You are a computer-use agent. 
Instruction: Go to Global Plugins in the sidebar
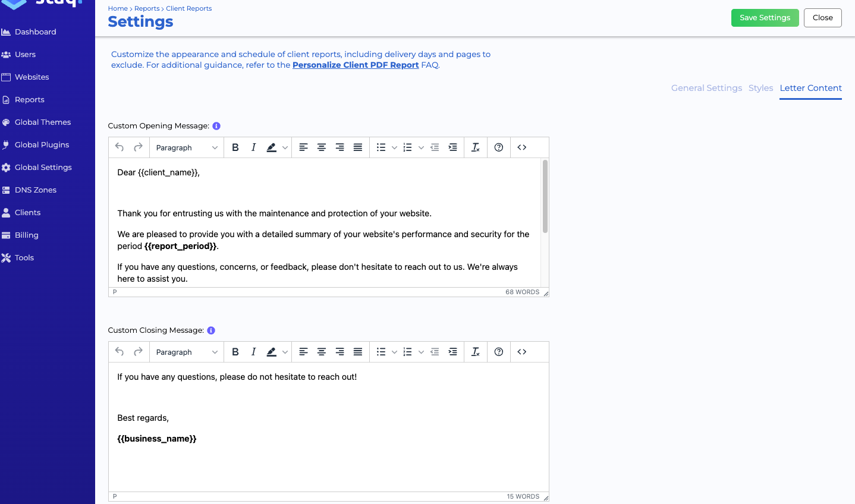pos(42,144)
